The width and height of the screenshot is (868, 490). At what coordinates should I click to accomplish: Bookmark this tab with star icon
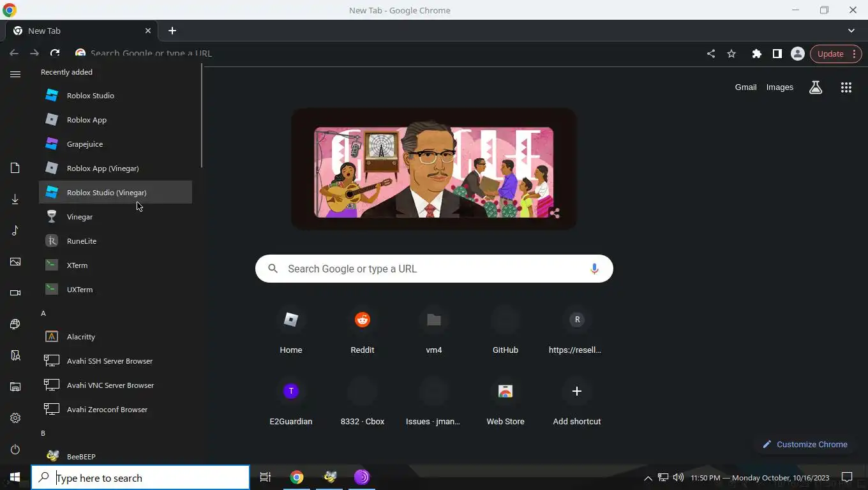[731, 54]
